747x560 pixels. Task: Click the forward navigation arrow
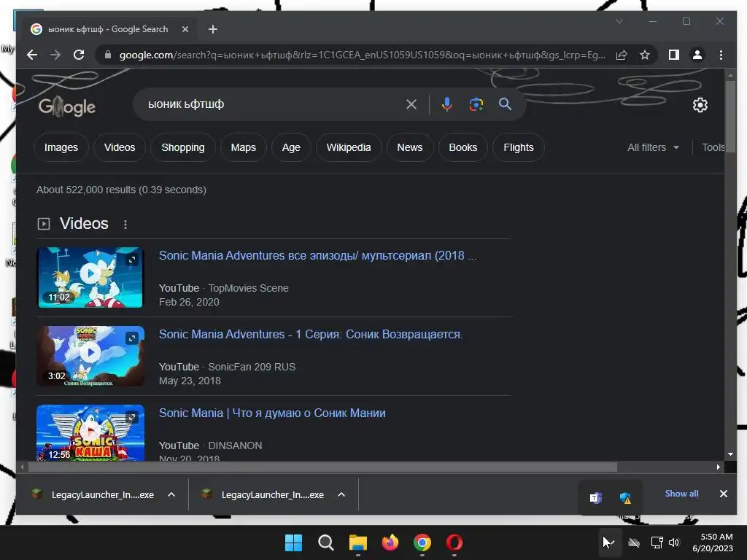(x=55, y=55)
